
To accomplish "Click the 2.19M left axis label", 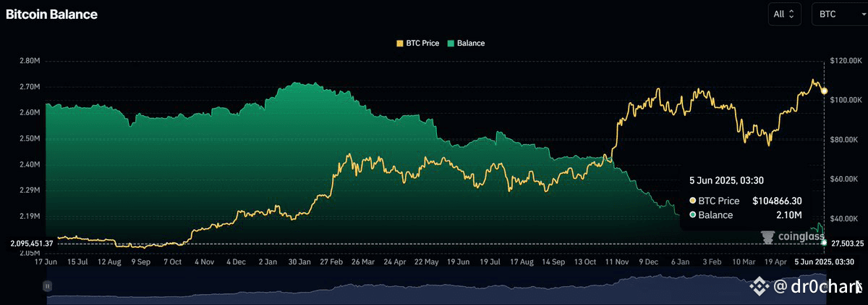I will click(29, 217).
